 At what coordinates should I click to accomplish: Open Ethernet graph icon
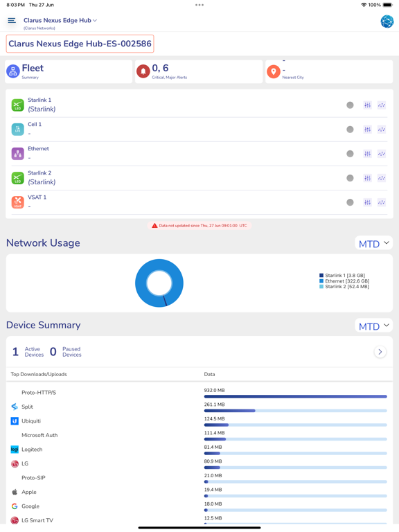pos(382,154)
